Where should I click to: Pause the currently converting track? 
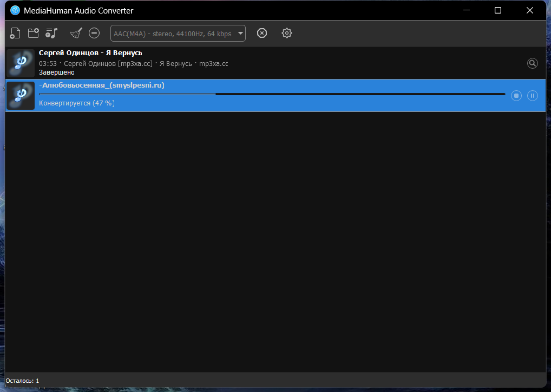533,96
